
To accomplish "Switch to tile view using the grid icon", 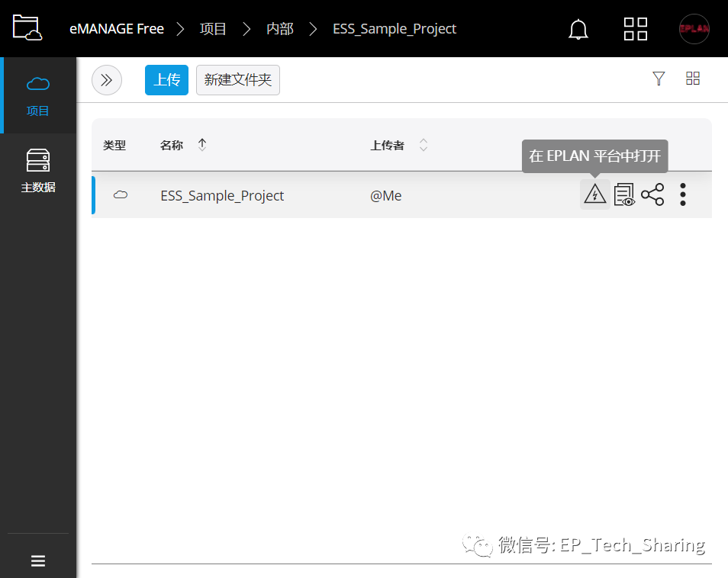I will tap(692, 79).
